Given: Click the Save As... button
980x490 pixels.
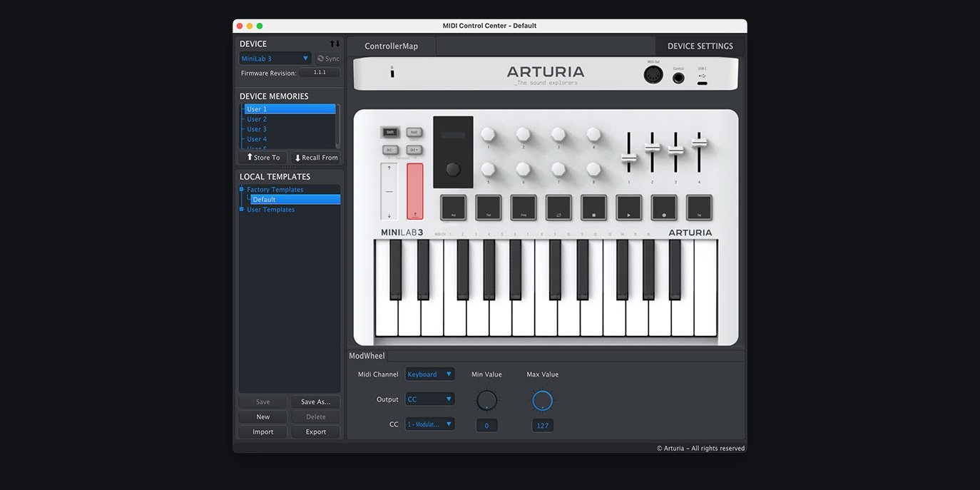Looking at the screenshot, I should pos(316,402).
